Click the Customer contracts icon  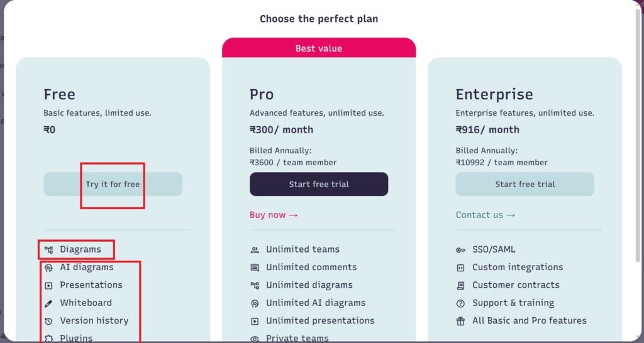(x=461, y=285)
